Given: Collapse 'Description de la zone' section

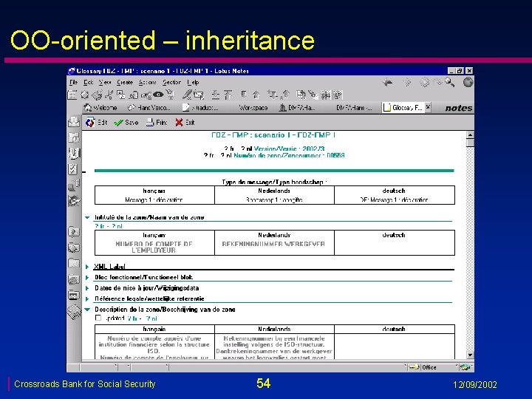Looking at the screenshot, I should (87, 310).
